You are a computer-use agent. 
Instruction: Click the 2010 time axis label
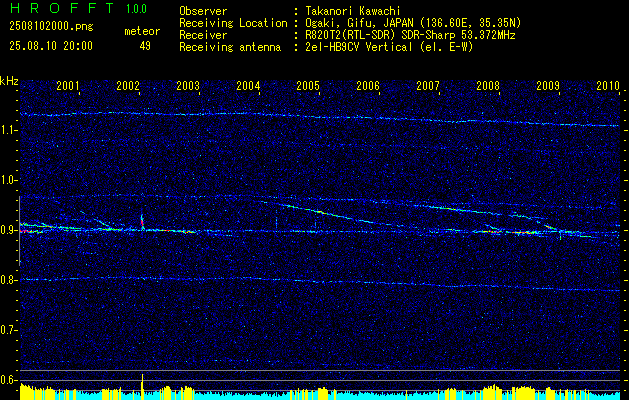[x=608, y=85]
